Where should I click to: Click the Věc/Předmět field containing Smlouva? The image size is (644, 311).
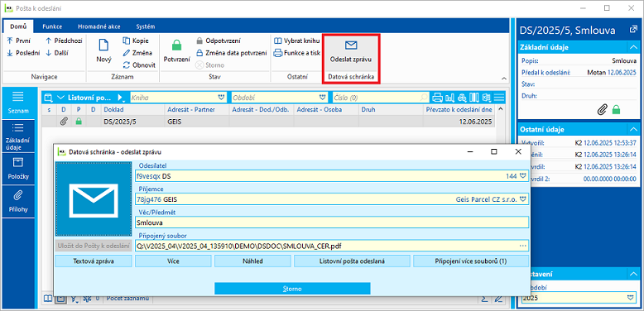coord(331,222)
